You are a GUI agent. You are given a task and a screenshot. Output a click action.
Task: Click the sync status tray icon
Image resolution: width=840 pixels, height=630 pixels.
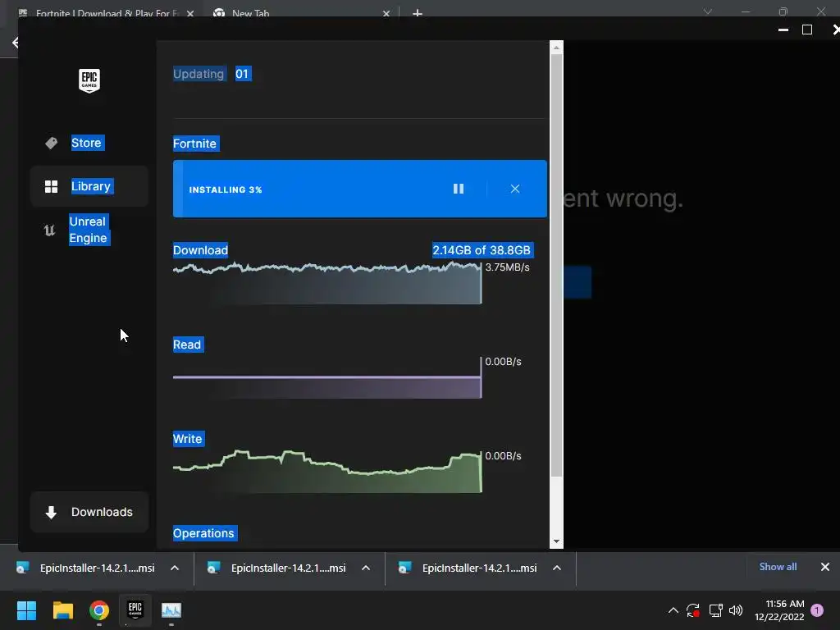[692, 610]
